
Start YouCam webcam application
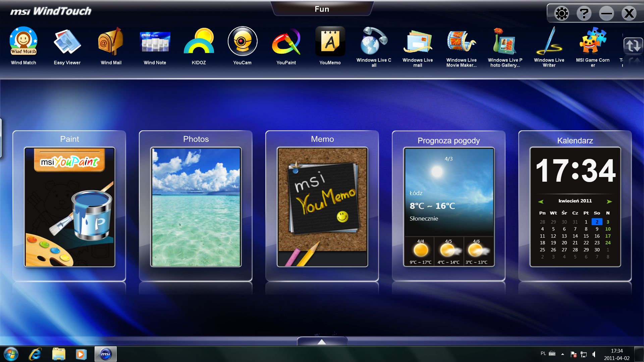pyautogui.click(x=242, y=42)
